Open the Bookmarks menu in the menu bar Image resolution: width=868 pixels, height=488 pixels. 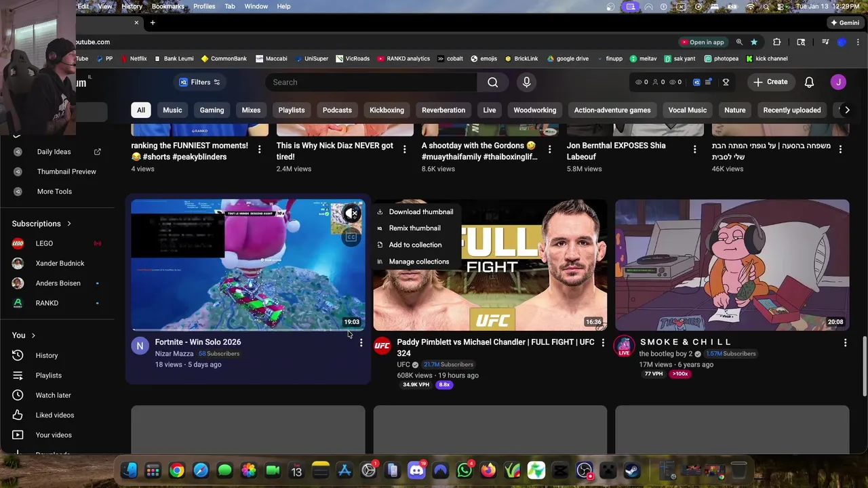(x=167, y=6)
